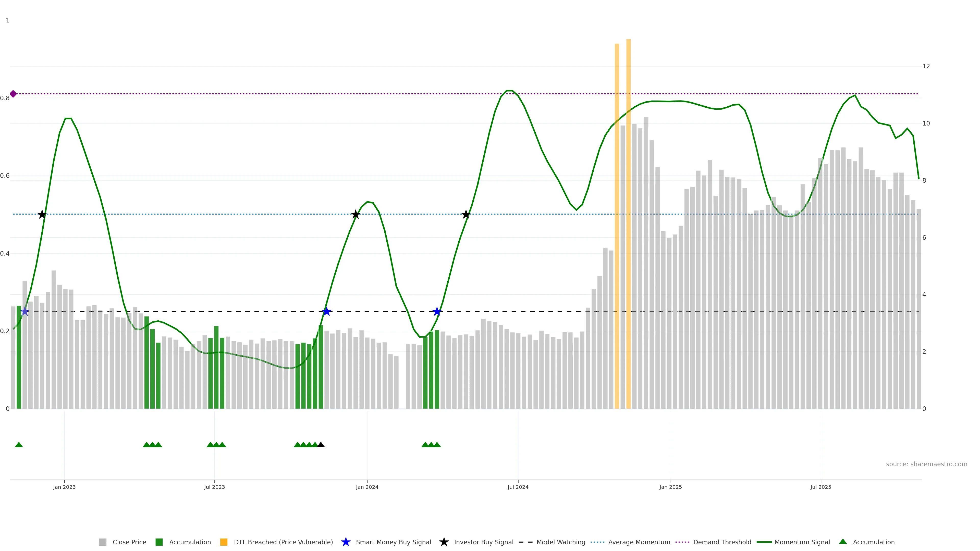The height and width of the screenshot is (551, 980).
Task: Click the purple diamond Demand Threshold marker
Action: point(13,94)
